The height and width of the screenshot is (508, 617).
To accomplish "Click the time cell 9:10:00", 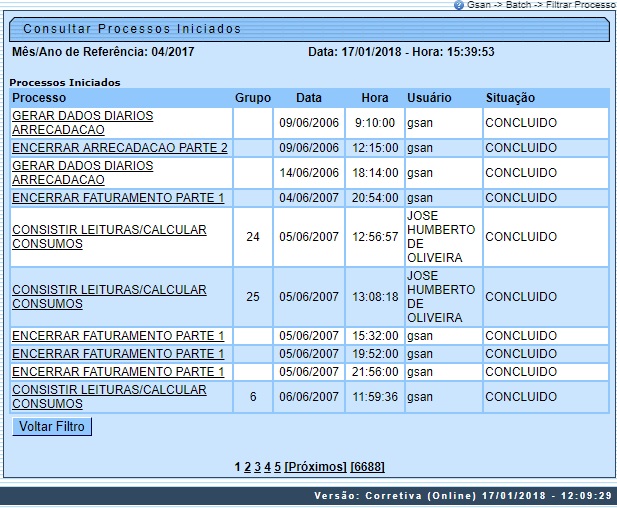I will click(x=375, y=123).
